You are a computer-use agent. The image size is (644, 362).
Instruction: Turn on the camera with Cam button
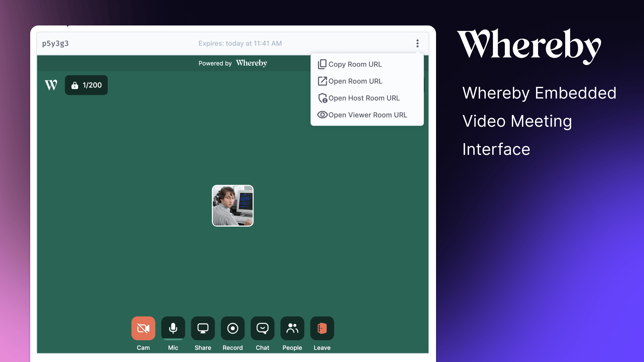(143, 328)
